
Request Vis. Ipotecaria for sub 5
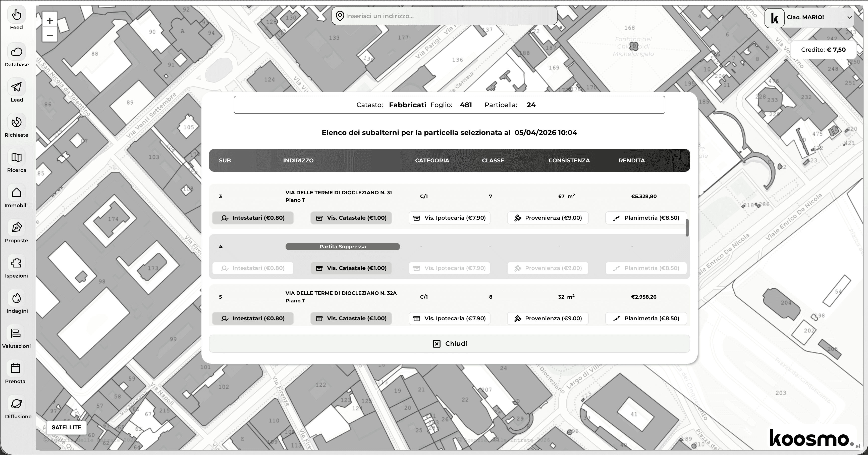coord(450,319)
